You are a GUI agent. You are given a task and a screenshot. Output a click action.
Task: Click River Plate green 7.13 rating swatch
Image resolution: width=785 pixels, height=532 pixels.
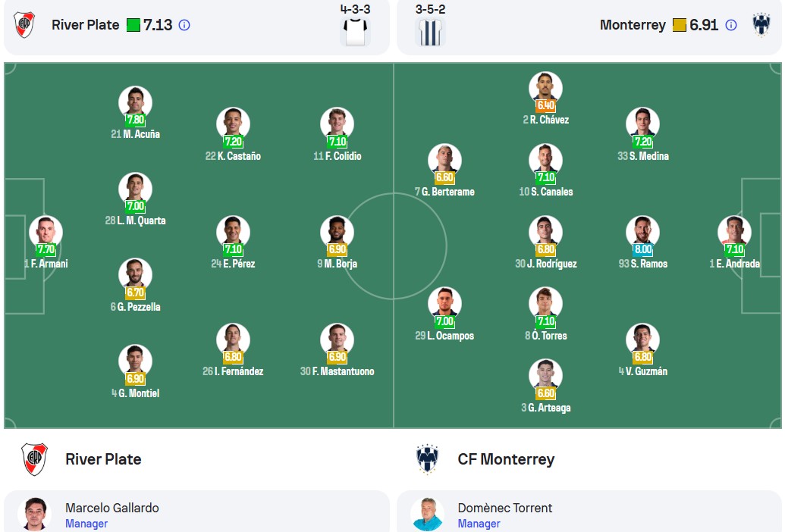133,25
